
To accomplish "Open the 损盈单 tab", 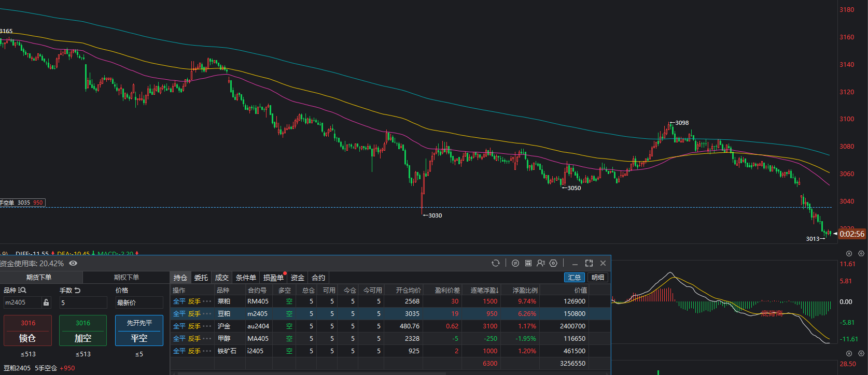I will (x=273, y=278).
